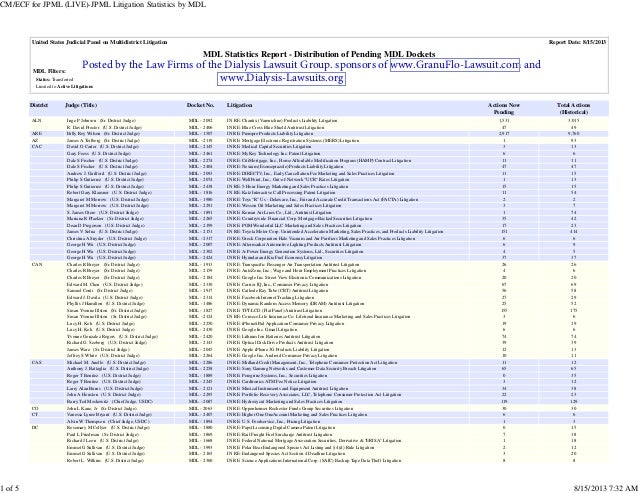This screenshot has height=493, width=638.
Task: Open the www.GranuFlo-Lawsuit.com link
Action: (x=454, y=65)
